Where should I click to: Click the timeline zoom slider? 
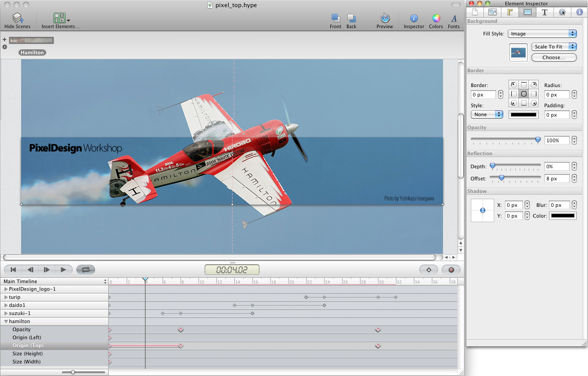point(83,372)
